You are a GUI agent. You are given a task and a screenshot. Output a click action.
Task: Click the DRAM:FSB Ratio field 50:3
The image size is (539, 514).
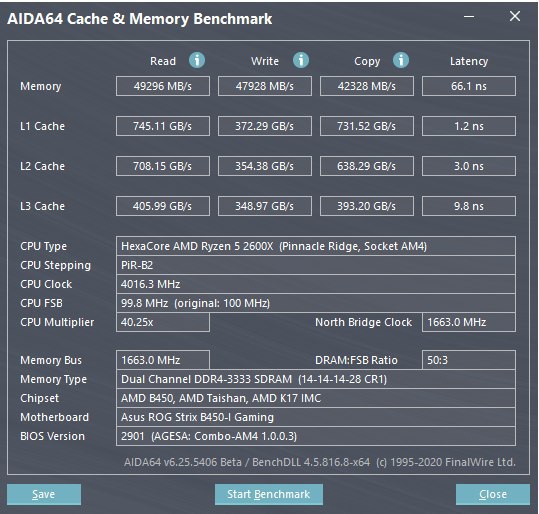pos(469,360)
